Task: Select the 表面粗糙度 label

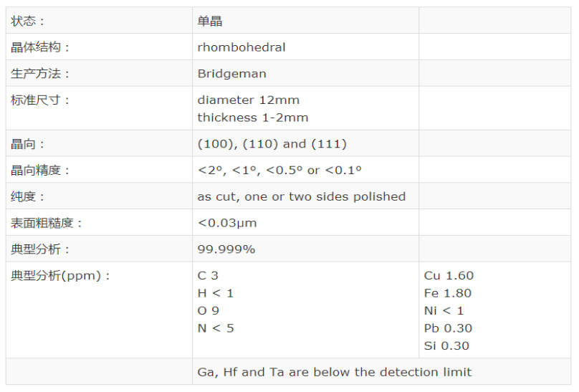Action: coord(46,223)
